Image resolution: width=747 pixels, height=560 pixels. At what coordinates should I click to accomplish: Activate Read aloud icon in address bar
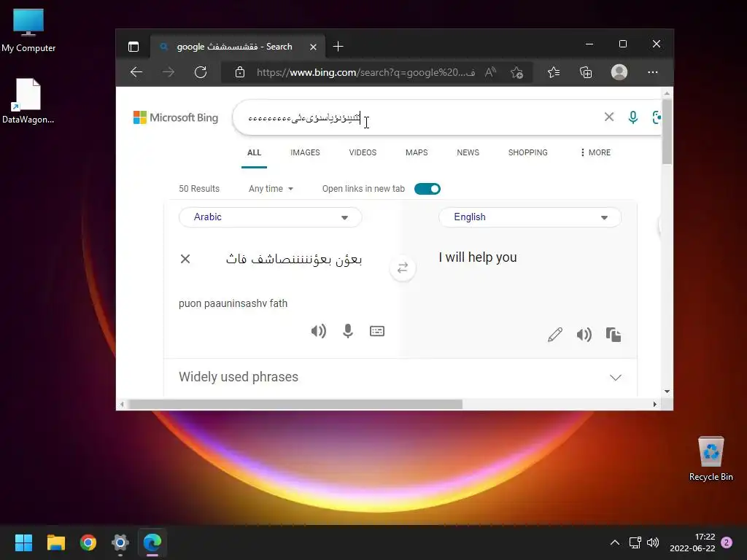pyautogui.click(x=490, y=72)
